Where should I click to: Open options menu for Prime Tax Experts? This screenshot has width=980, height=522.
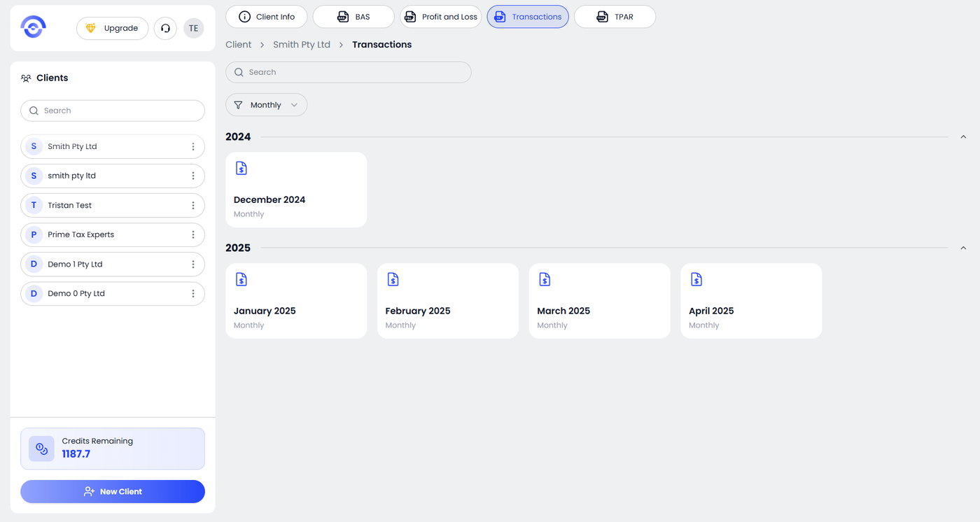pyautogui.click(x=193, y=235)
